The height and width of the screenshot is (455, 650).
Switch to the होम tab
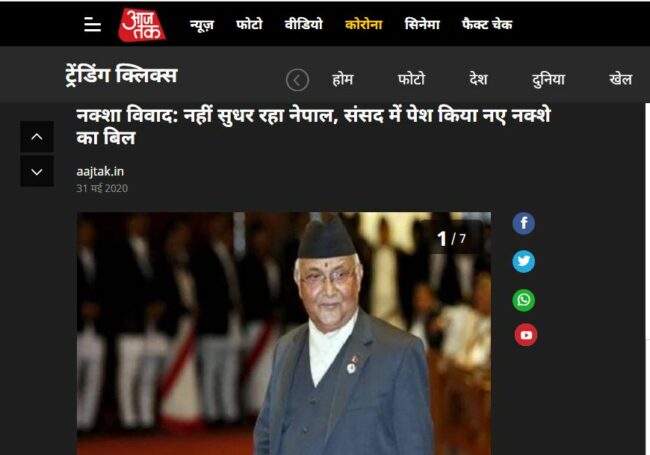pos(343,79)
